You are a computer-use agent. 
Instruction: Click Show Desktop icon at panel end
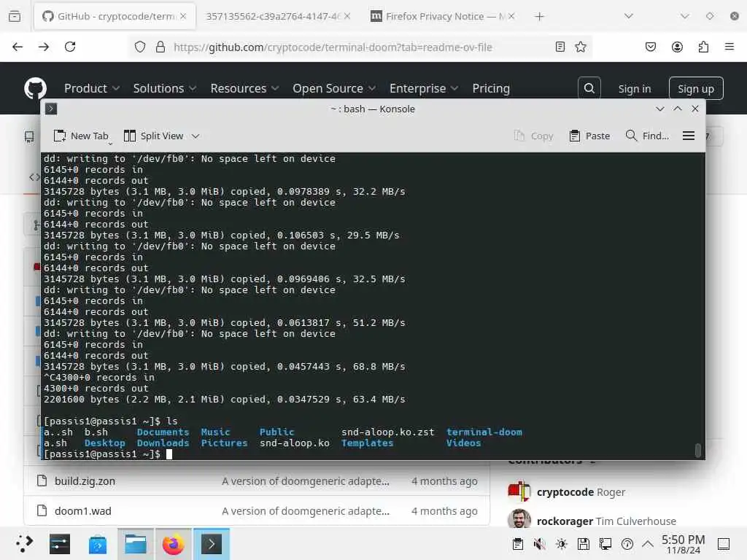[x=724, y=544]
